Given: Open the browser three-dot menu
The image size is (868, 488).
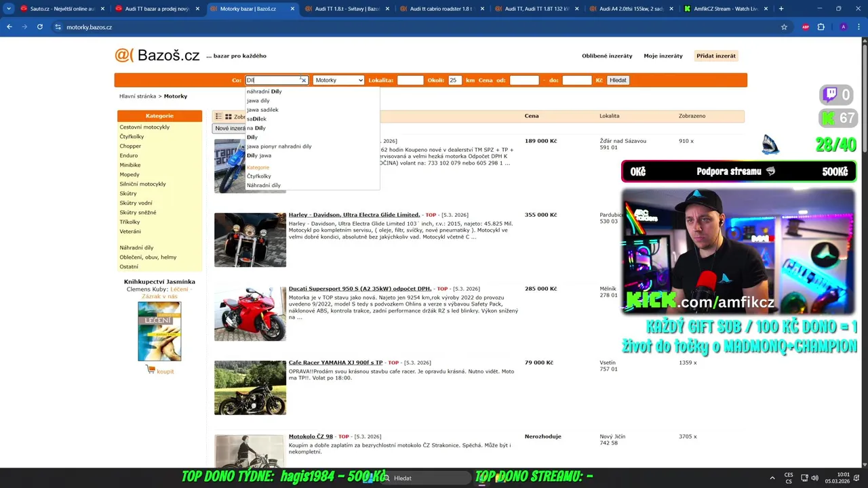Looking at the screenshot, I should tap(858, 27).
